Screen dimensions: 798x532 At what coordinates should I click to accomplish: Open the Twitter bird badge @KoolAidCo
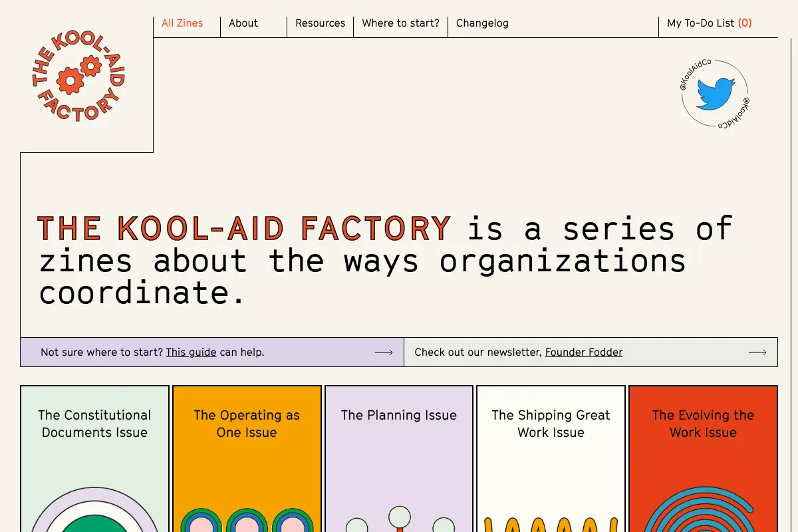click(715, 94)
